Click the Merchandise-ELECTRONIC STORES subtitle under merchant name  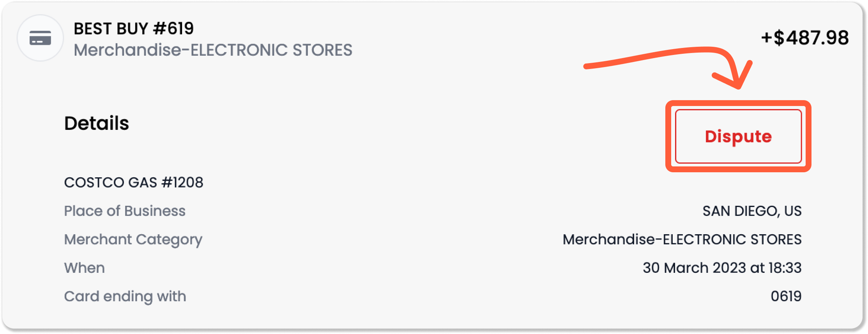point(213,50)
